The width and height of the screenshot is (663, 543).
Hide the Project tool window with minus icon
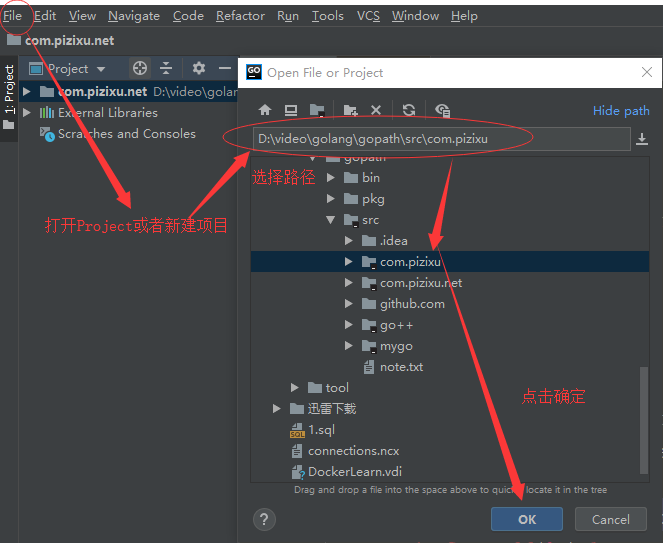click(225, 68)
